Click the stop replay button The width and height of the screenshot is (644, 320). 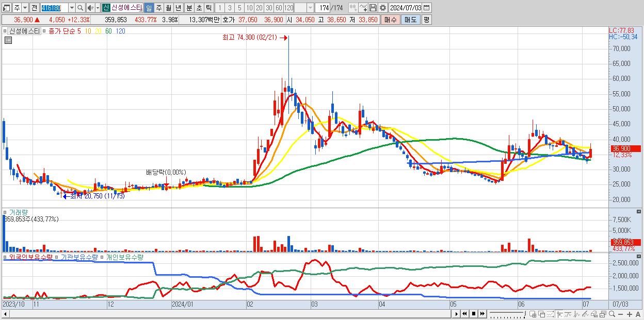[x=474, y=314]
